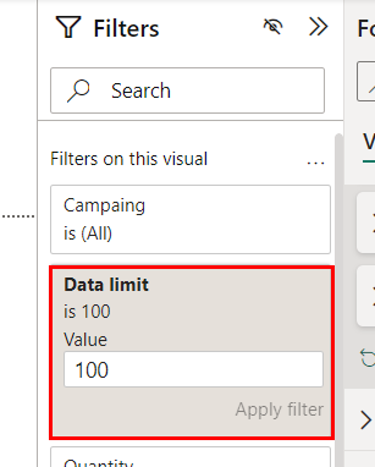Click the Apply filter link
Image resolution: width=375 pixels, height=467 pixels.
pyautogui.click(x=279, y=409)
